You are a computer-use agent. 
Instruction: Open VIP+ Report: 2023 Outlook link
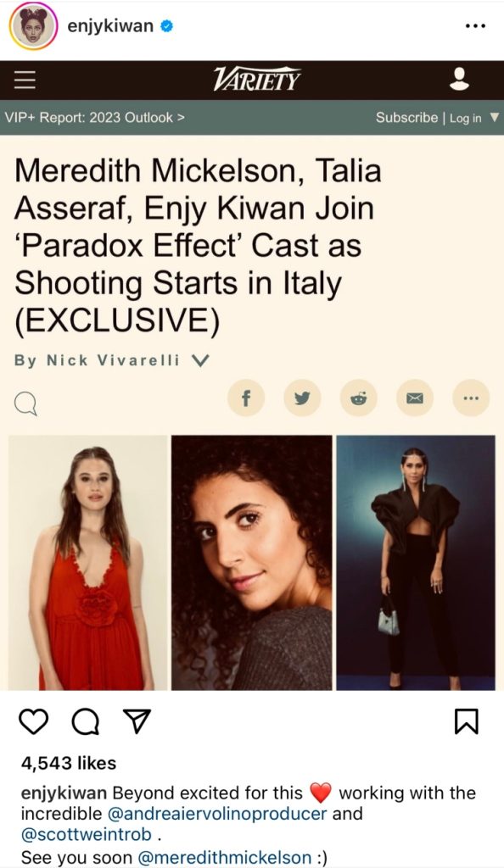click(95, 117)
